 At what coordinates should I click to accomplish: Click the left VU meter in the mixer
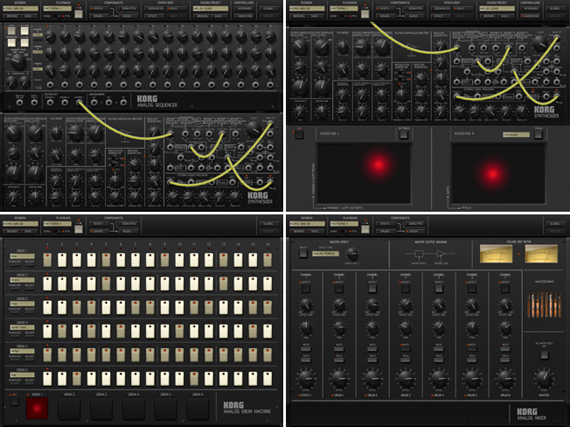click(496, 254)
